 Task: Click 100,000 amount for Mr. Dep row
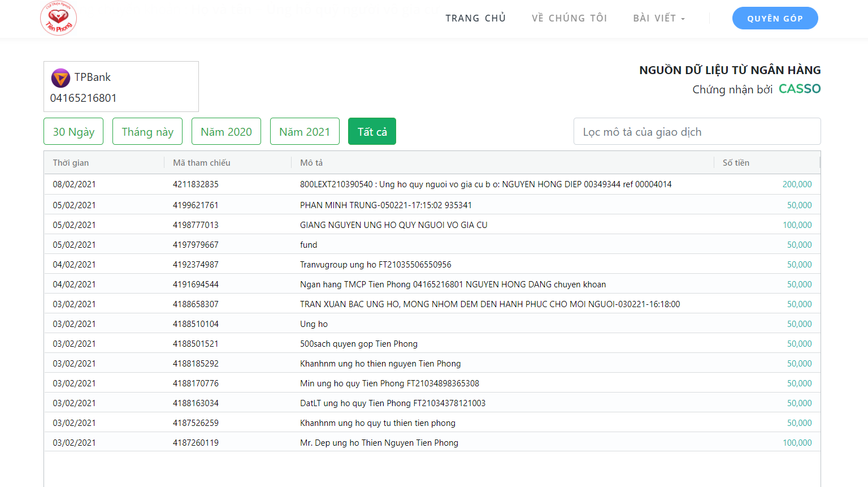tap(797, 443)
